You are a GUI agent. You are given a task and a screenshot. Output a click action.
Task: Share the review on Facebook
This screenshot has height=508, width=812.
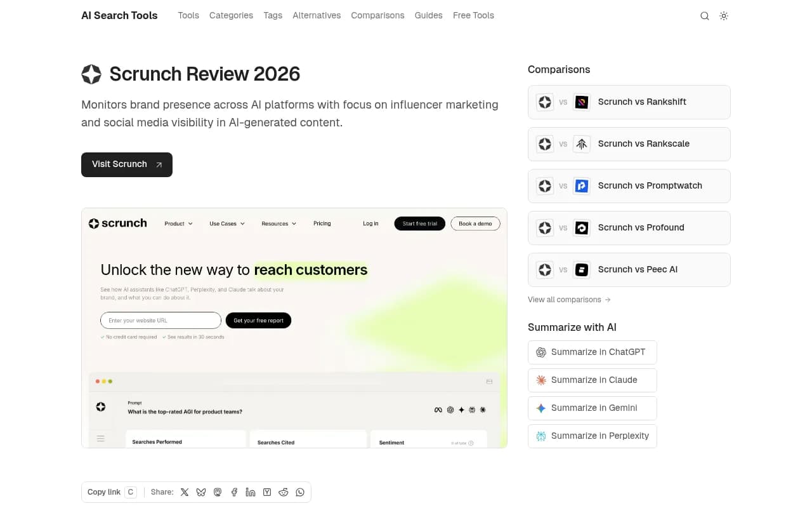coord(234,492)
